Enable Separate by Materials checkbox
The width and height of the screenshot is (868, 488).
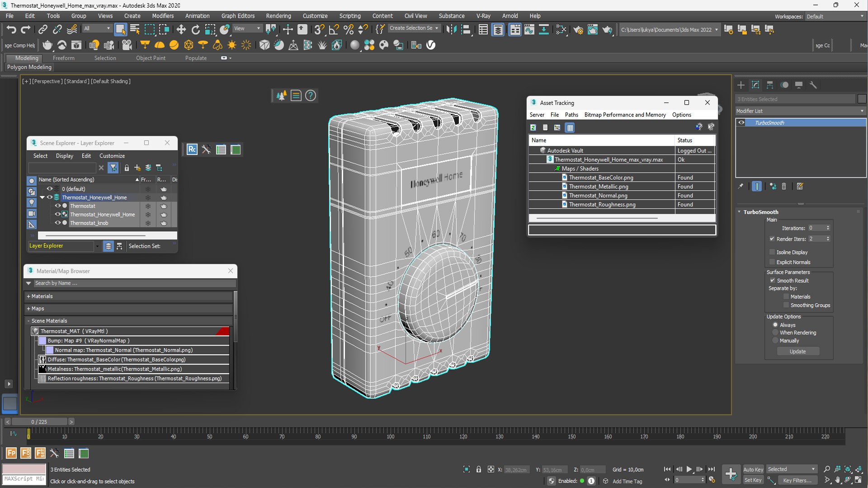click(786, 297)
